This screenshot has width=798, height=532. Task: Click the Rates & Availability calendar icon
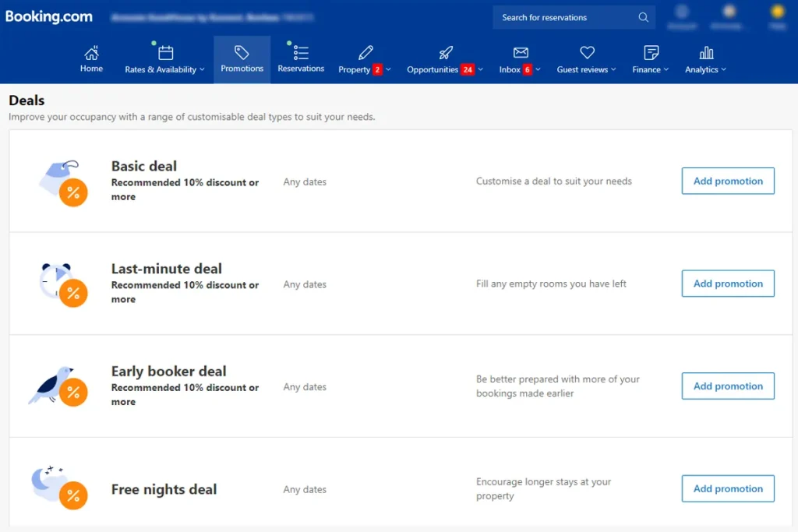[165, 52]
